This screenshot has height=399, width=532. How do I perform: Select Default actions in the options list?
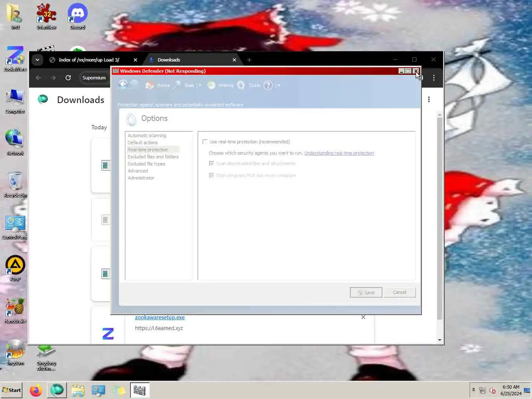pos(143,143)
